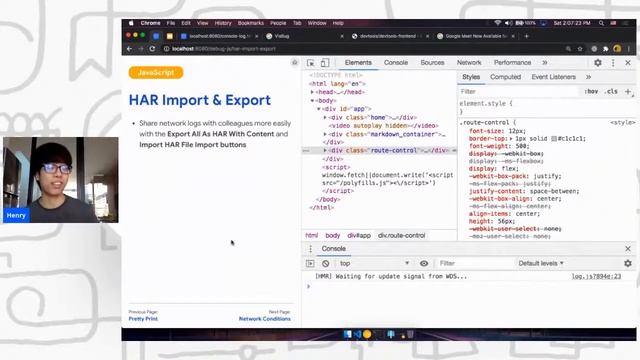Open the Network tab
Image resolution: width=640 pixels, height=360 pixels.
coord(469,62)
